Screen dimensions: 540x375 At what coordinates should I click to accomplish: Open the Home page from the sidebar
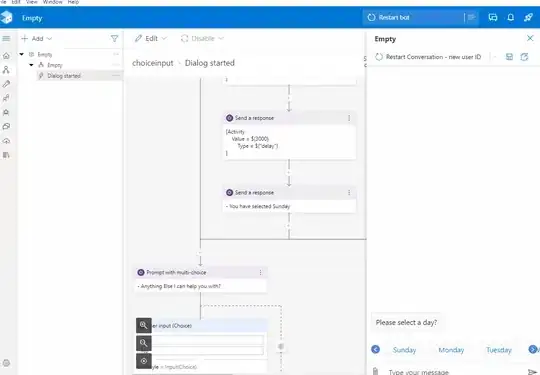click(6, 55)
